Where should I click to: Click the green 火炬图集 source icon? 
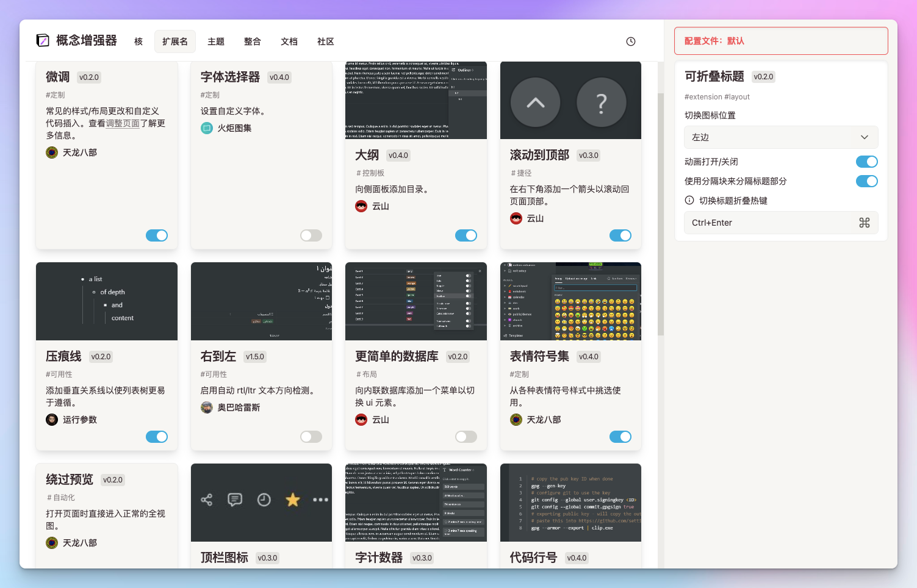206,128
